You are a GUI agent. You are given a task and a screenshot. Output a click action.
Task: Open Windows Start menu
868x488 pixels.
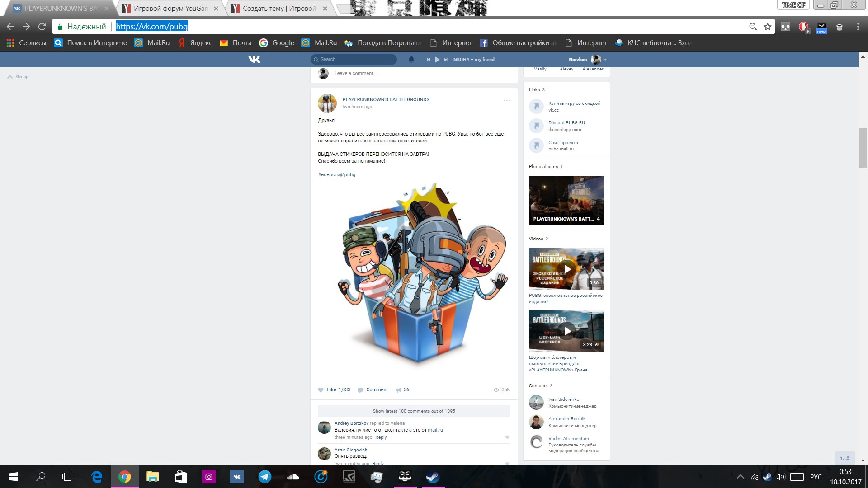[14, 477]
